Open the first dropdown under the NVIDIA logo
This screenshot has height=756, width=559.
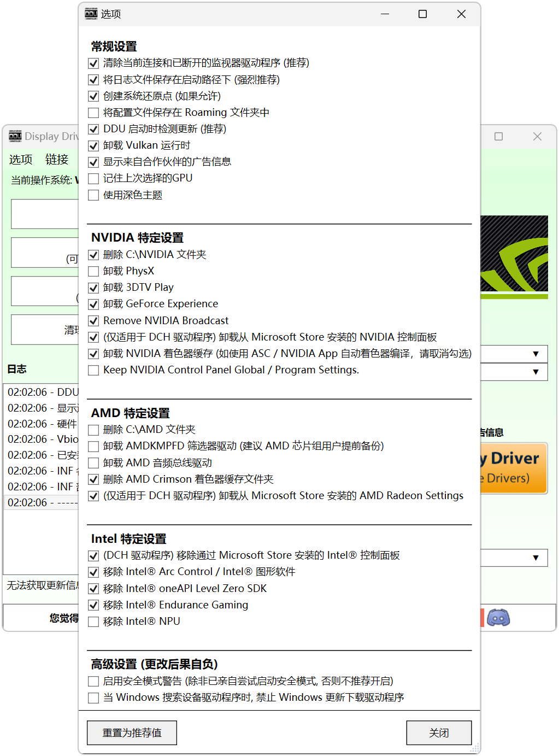pos(514,354)
